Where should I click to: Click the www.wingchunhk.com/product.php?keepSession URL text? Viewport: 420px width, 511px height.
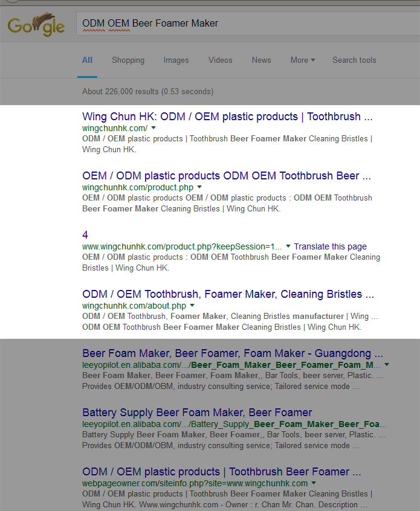182,246
